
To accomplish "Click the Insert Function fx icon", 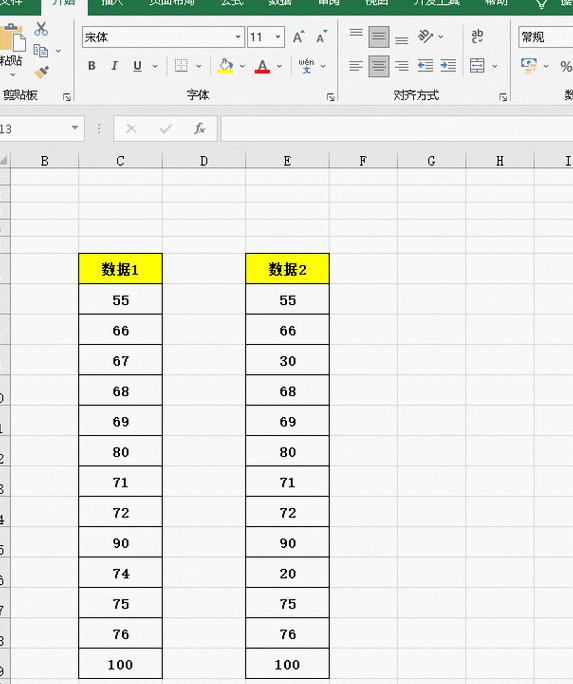I will (x=199, y=129).
